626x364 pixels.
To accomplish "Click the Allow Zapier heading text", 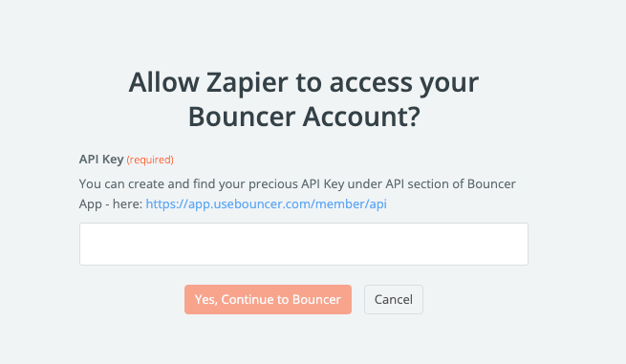I will (304, 82).
